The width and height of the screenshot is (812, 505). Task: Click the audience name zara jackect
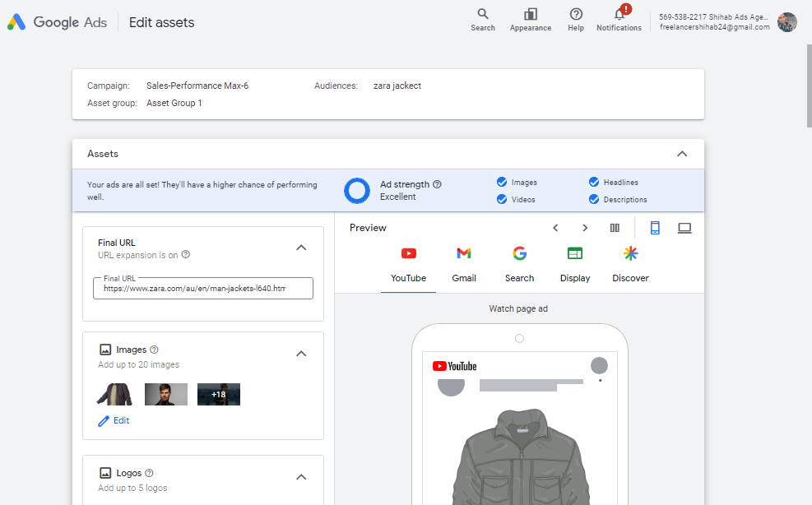tap(397, 86)
